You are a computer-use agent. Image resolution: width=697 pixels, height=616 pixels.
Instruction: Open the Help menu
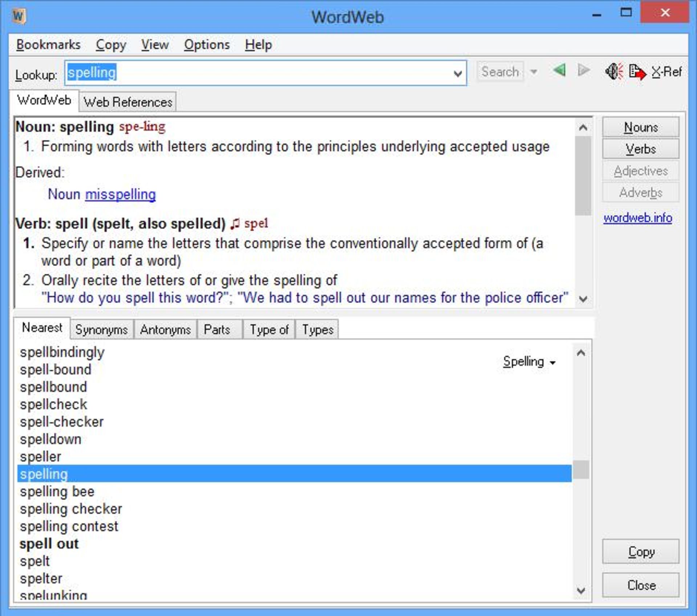pyautogui.click(x=258, y=45)
